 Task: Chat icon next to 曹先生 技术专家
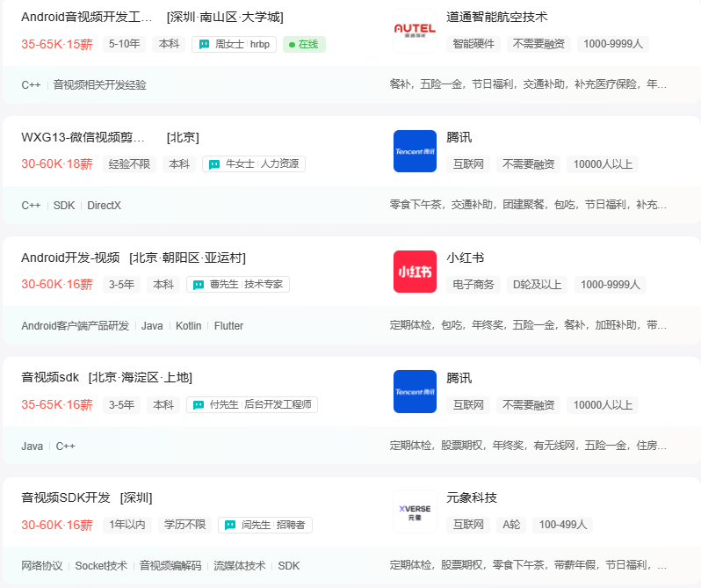[199, 285]
